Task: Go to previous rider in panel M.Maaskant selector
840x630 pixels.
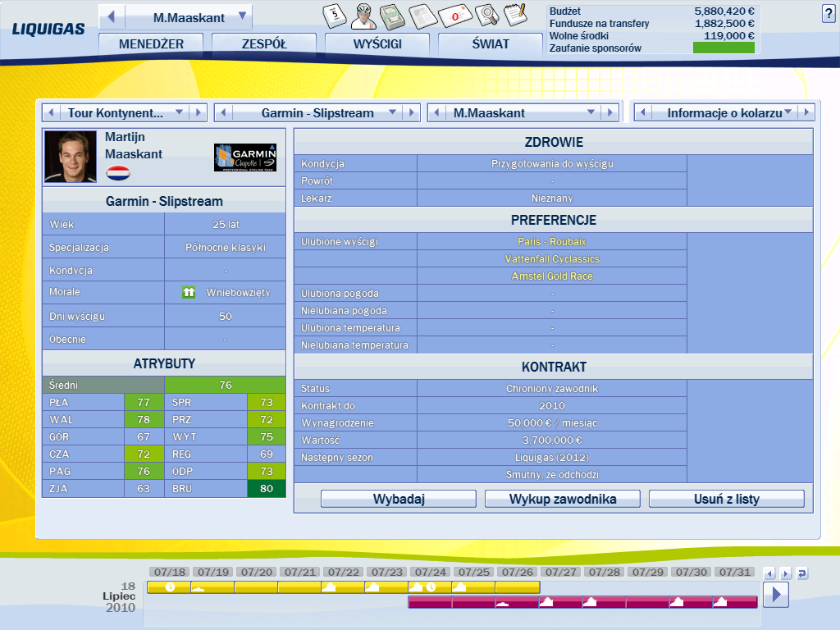Action: pos(436,112)
